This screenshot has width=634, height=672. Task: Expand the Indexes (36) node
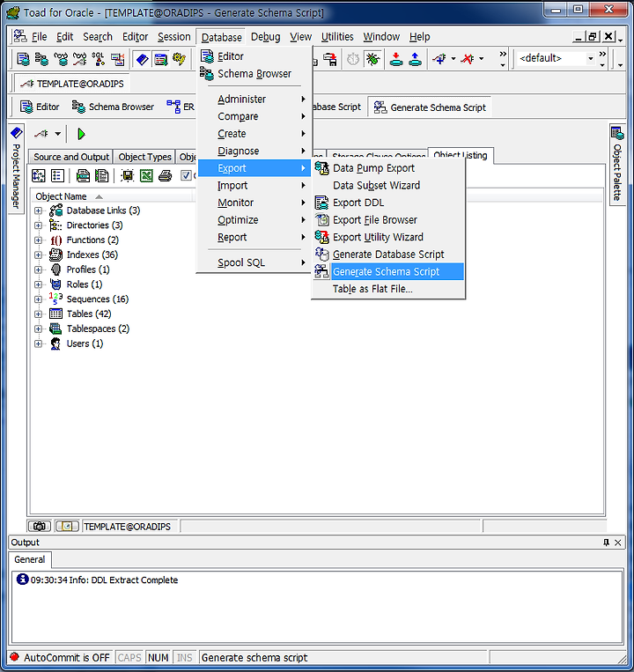point(38,255)
